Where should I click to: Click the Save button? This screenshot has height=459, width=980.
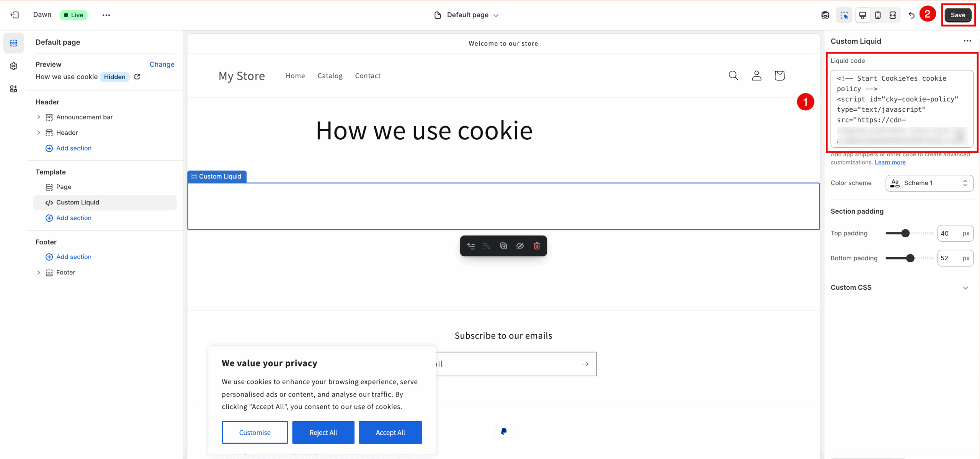click(958, 15)
